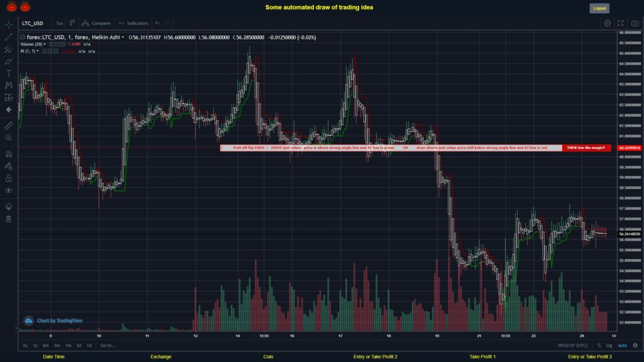This screenshot has height=362, width=644.
Task: Open the prediction and measurement tools
Action: click(9, 97)
